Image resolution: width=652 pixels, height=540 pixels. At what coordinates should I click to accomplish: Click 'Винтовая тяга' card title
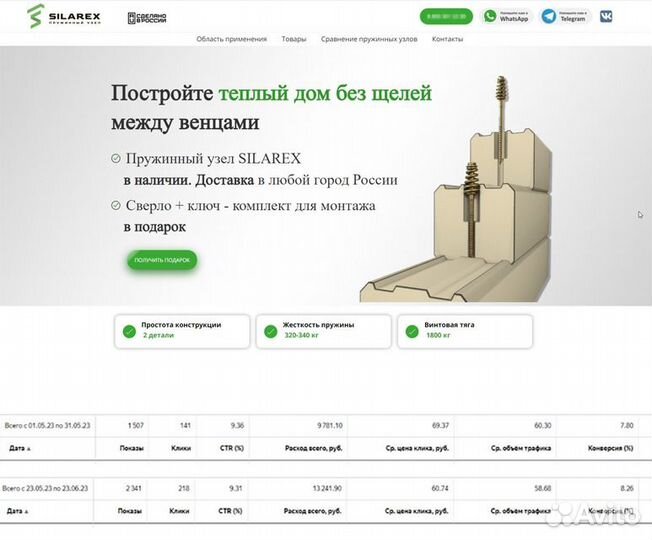point(449,325)
